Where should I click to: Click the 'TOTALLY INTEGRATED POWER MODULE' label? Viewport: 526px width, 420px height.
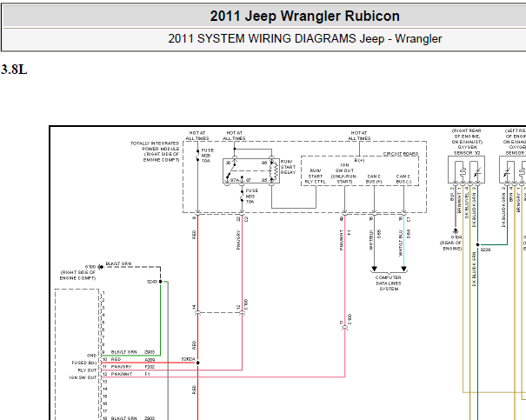[x=155, y=151]
